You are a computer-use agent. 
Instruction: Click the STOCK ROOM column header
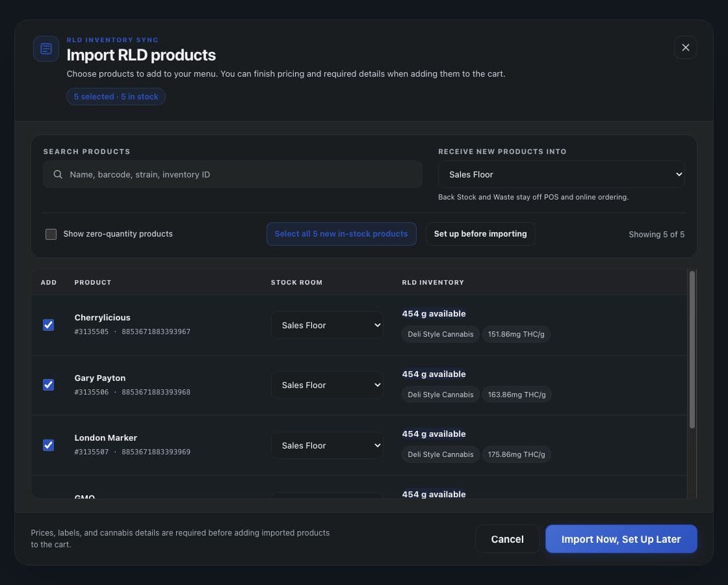pos(296,282)
